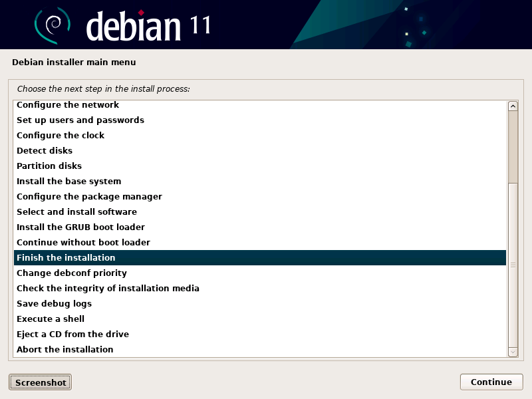Choose "Select and install software"
Image resolution: width=532 pixels, height=399 pixels.
pyautogui.click(x=260, y=211)
